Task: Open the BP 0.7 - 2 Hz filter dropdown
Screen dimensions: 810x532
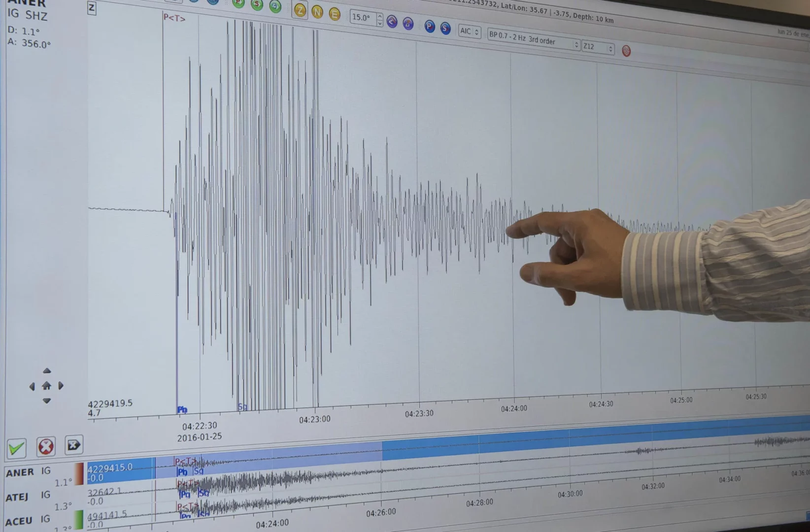Action: pyautogui.click(x=532, y=42)
